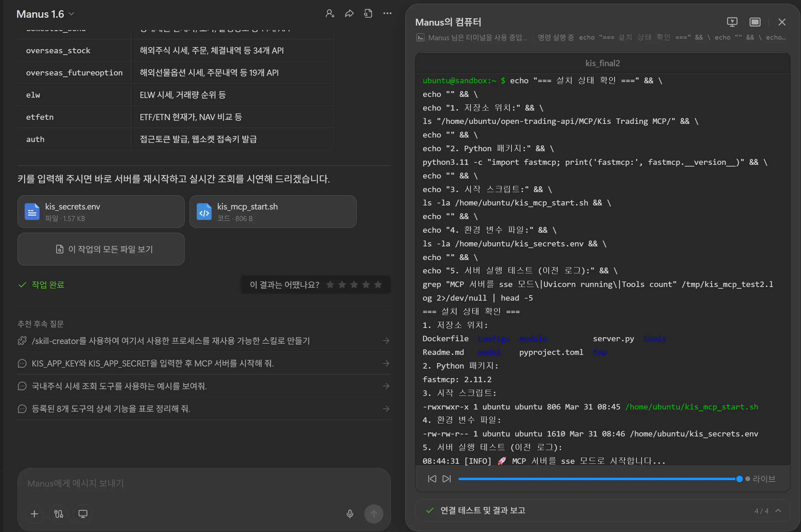Open file search with the document-search icon
Image resolution: width=801 pixels, height=532 pixels.
click(x=368, y=13)
